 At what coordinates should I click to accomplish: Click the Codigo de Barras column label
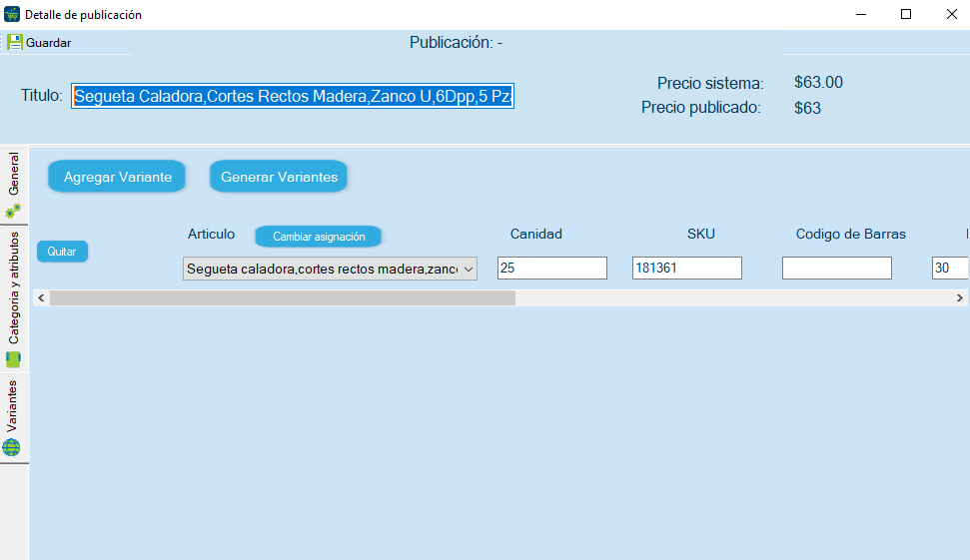850,234
